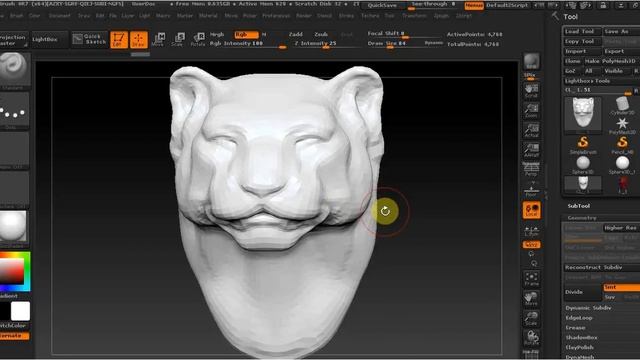Activate the Edit mode button
Viewport: 640px width, 360px height.
tap(119, 40)
